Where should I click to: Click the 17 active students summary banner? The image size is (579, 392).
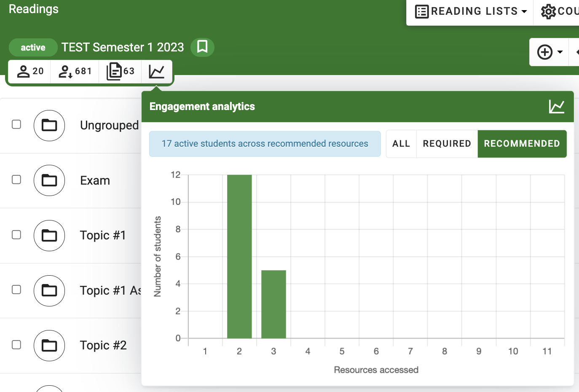click(x=265, y=144)
